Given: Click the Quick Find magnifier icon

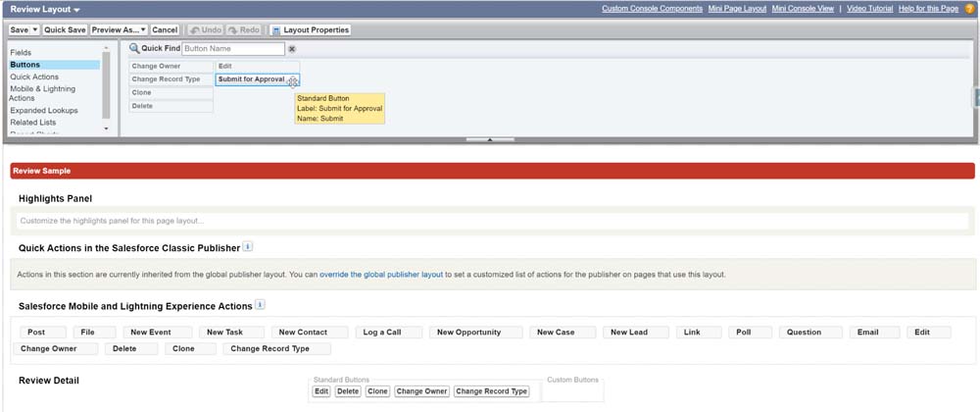Looking at the screenshot, I should 134,48.
